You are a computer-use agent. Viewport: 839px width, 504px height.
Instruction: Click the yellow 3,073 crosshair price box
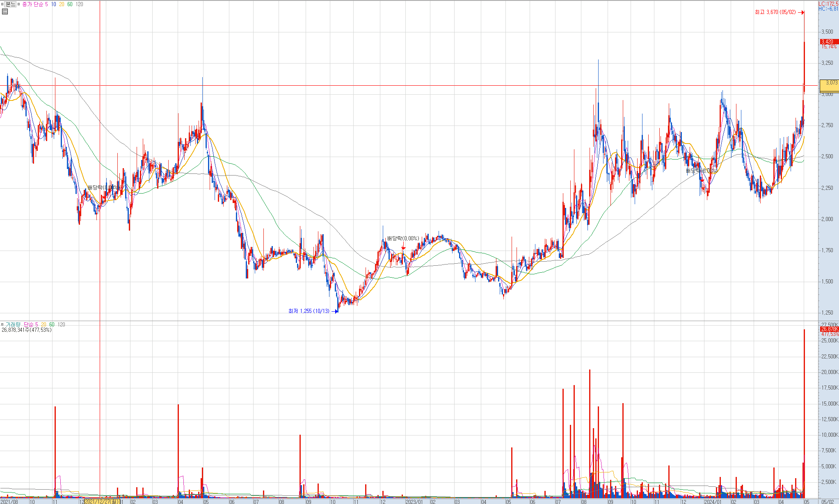pyautogui.click(x=829, y=86)
